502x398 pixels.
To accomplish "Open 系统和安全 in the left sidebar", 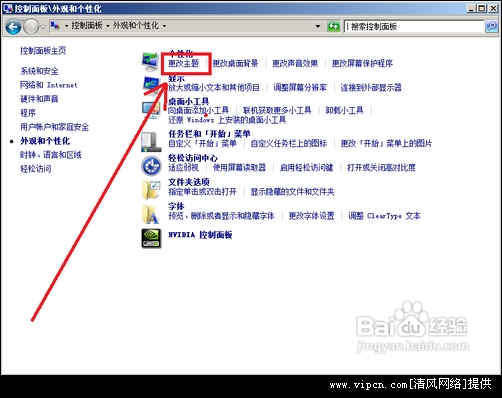I will pyautogui.click(x=39, y=71).
